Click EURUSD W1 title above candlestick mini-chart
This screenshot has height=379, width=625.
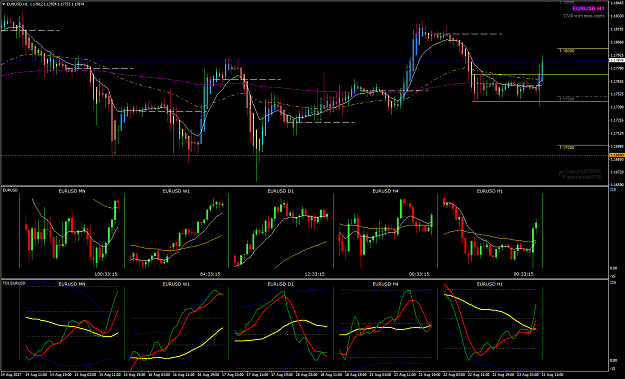(x=176, y=191)
